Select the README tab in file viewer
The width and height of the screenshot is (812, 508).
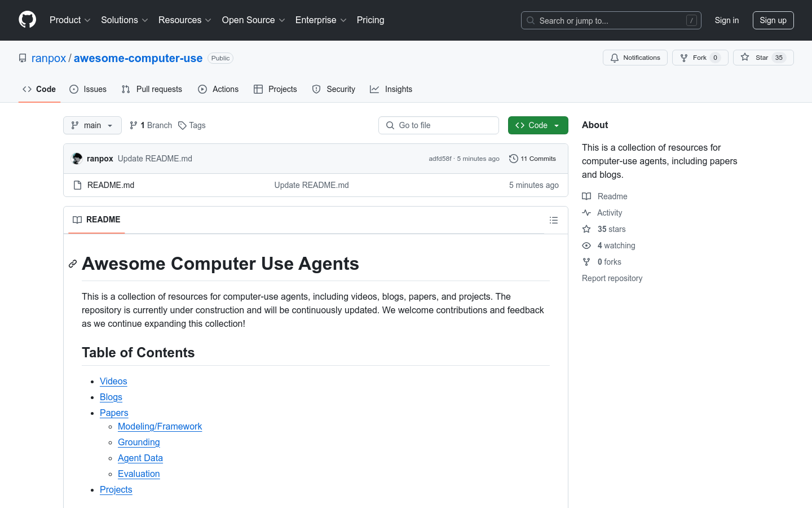pyautogui.click(x=96, y=220)
